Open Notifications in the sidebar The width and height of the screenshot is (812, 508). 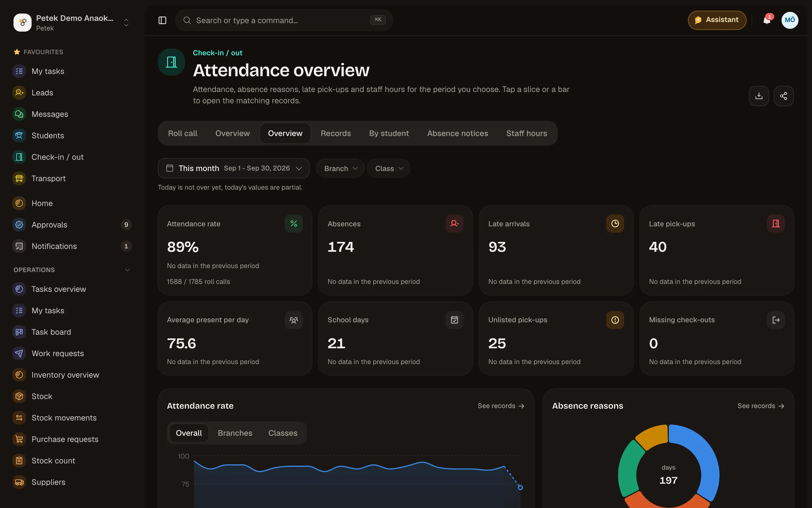pos(72,246)
